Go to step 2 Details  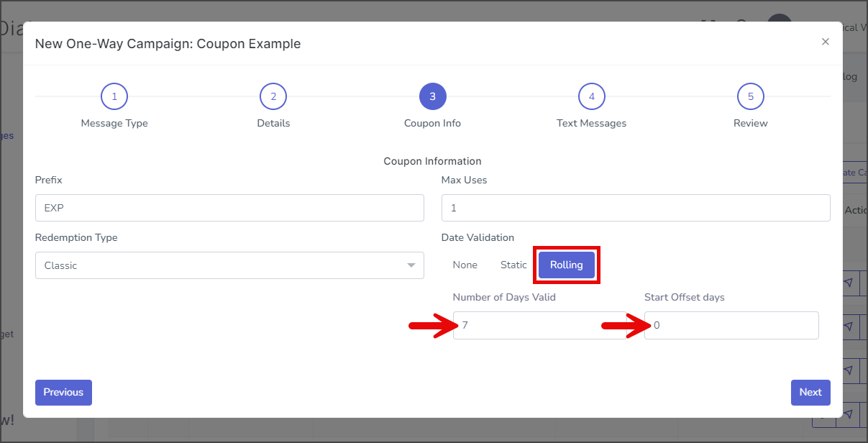click(x=273, y=96)
